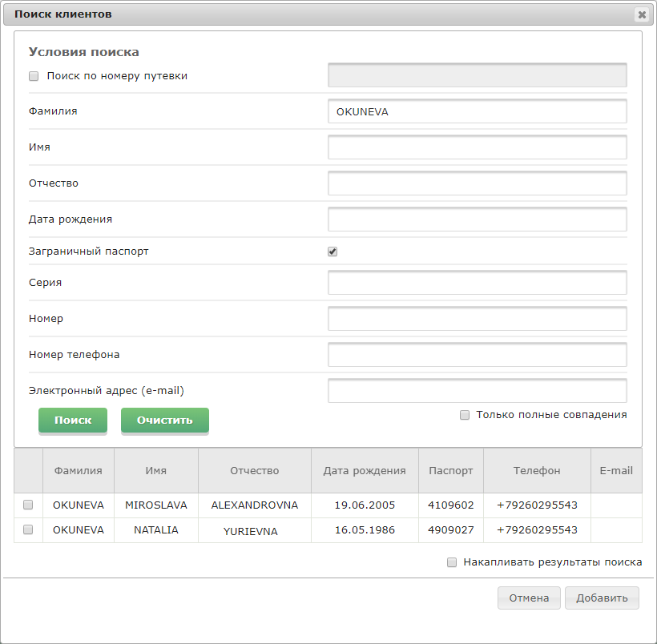Select the NATALIA row checkbox
The image size is (657, 644).
(28, 529)
